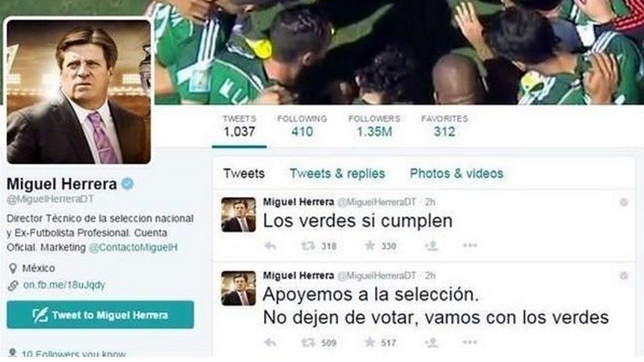Open more options on second tweet
This screenshot has width=644, height=362.
click(x=470, y=342)
